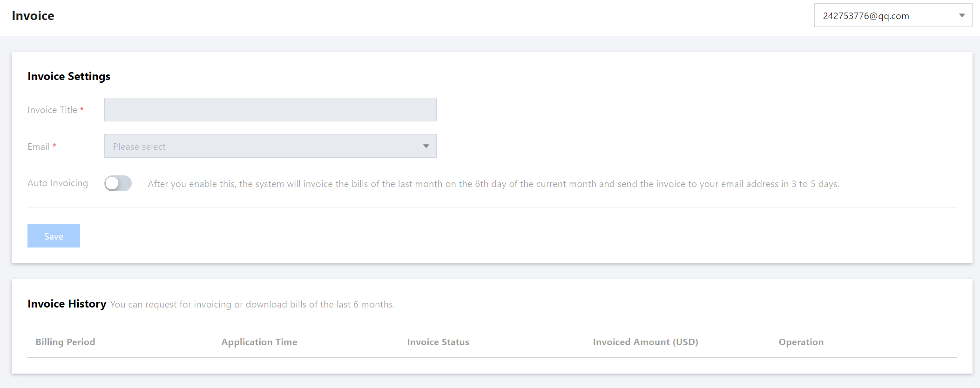Screen dimensions: 980x388
Task: Click the Auto Invoicing label text
Action: coord(58,183)
